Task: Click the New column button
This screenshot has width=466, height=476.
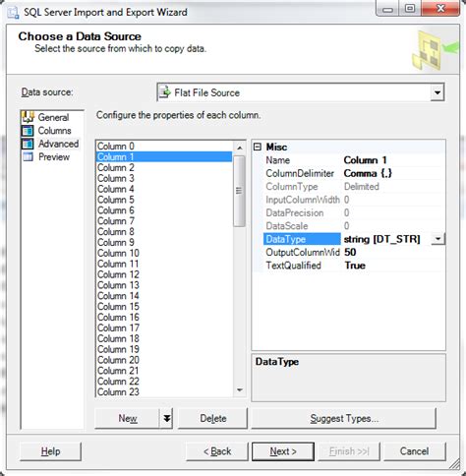Action: point(128,418)
